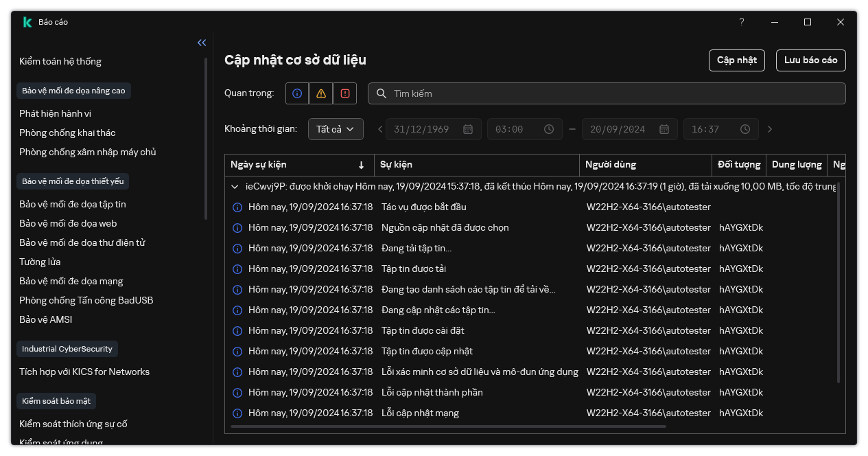Click the 'Cập nhật' button
The image size is (868, 456).
(x=736, y=60)
